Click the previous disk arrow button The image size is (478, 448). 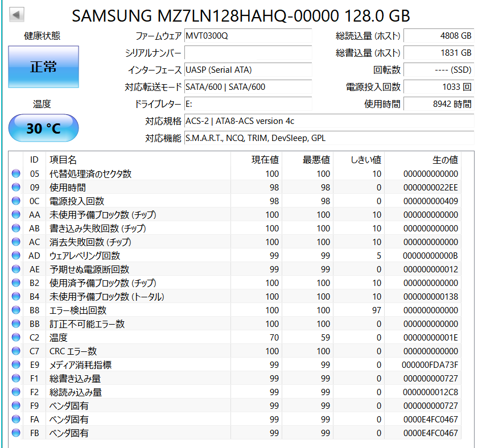[17, 14]
